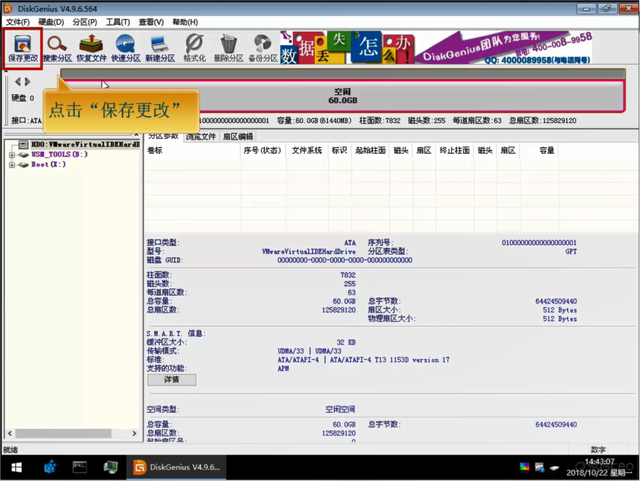The height and width of the screenshot is (481, 640).
Task: Launch the 恢复文件 file recovery tool
Action: point(91,49)
